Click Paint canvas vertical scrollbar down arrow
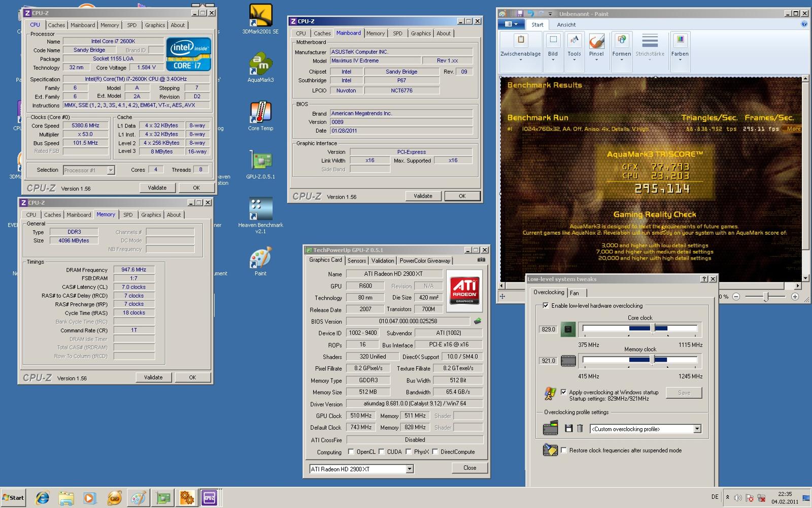This screenshot has width=812, height=508. tap(805, 278)
